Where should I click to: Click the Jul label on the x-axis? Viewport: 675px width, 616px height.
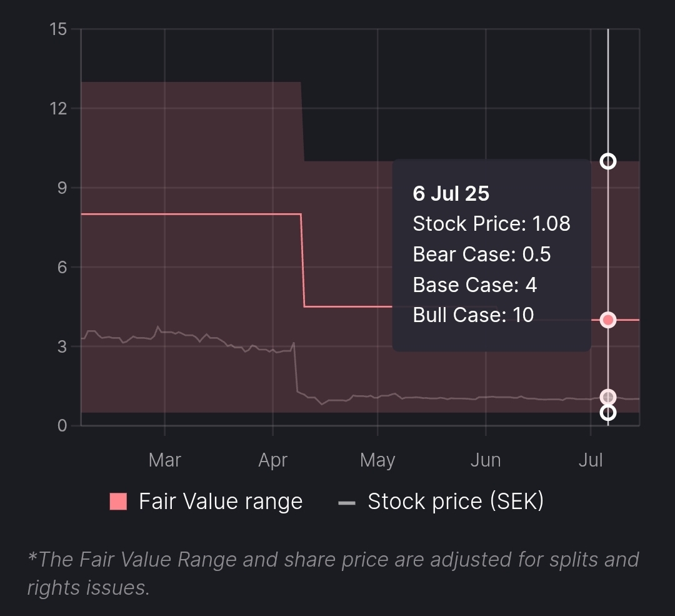(x=591, y=461)
